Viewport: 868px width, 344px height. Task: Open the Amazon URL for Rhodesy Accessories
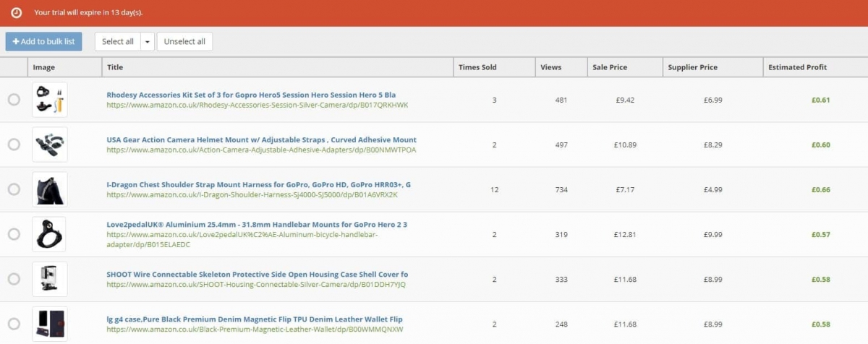coord(257,105)
